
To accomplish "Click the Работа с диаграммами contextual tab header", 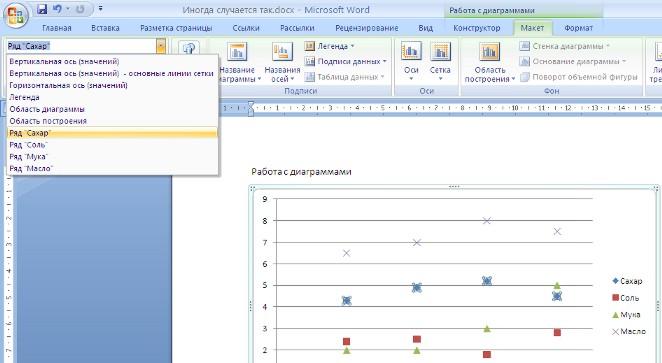I will pyautogui.click(x=491, y=11).
